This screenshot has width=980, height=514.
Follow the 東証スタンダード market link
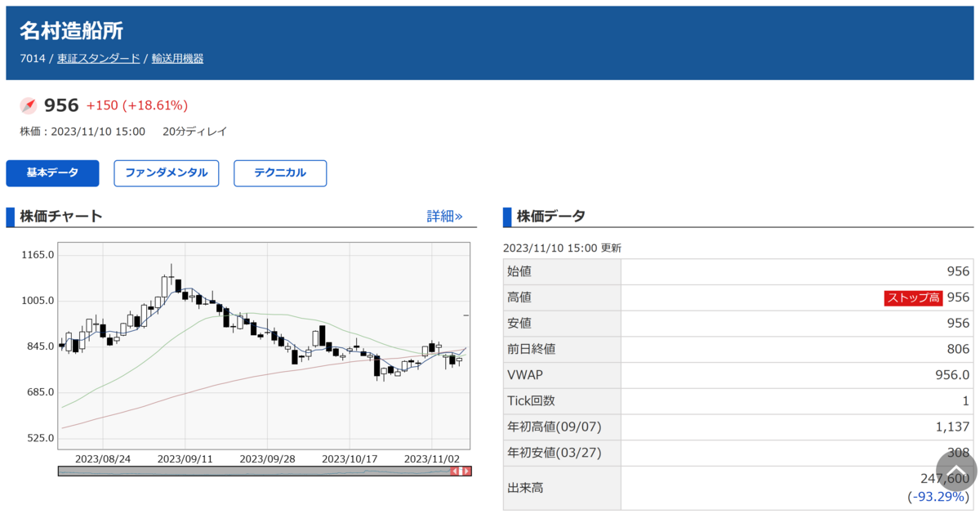coord(99,59)
